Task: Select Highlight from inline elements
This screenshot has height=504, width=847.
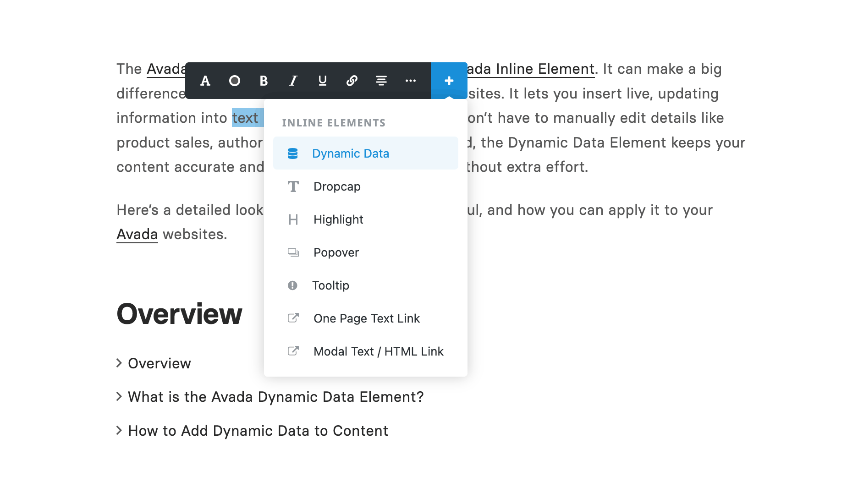Action: (x=366, y=219)
